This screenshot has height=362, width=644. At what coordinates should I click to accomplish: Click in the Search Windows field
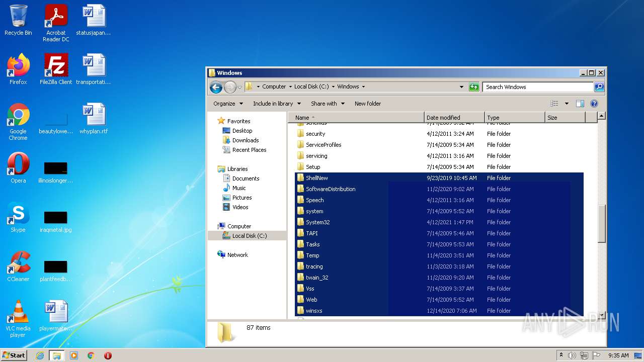click(538, 87)
